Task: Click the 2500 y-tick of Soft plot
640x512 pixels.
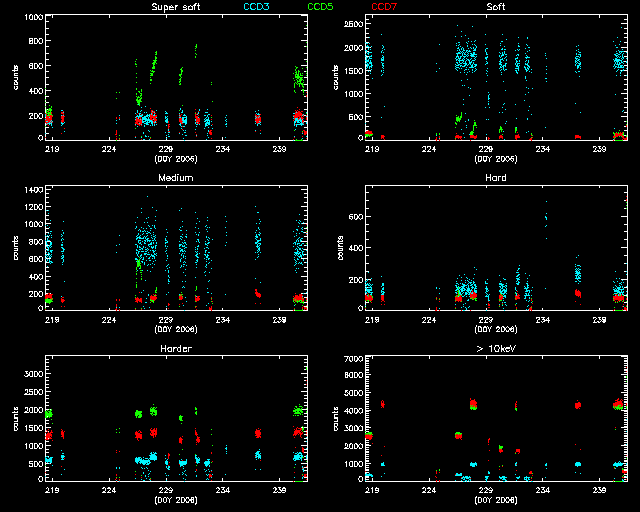Action: 353,24
